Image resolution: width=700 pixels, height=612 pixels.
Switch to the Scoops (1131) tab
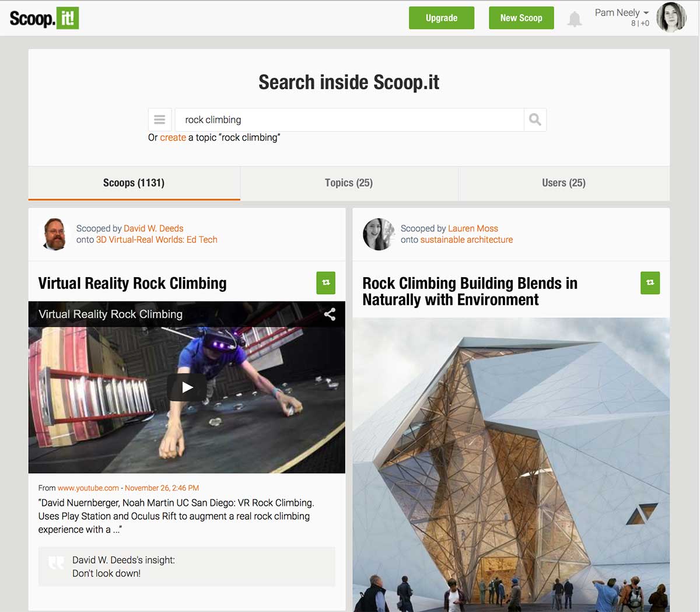134,183
